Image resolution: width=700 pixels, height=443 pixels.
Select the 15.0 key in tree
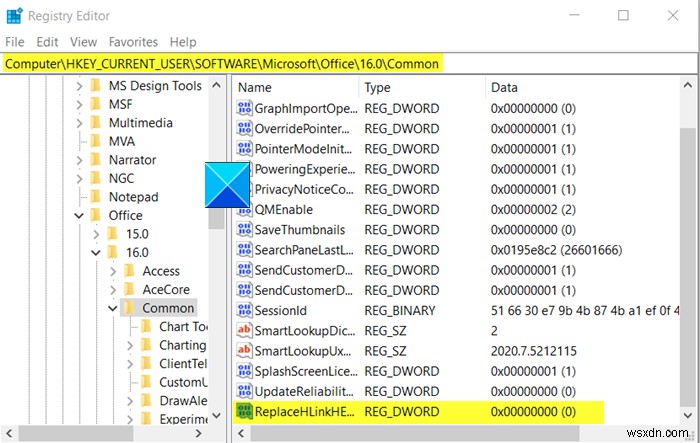click(x=137, y=234)
